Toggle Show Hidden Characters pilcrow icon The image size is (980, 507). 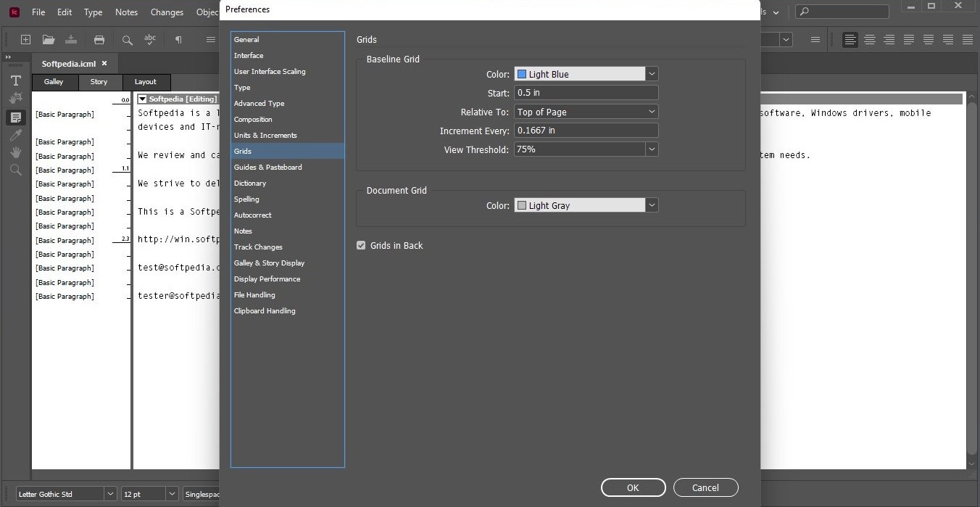click(x=178, y=40)
